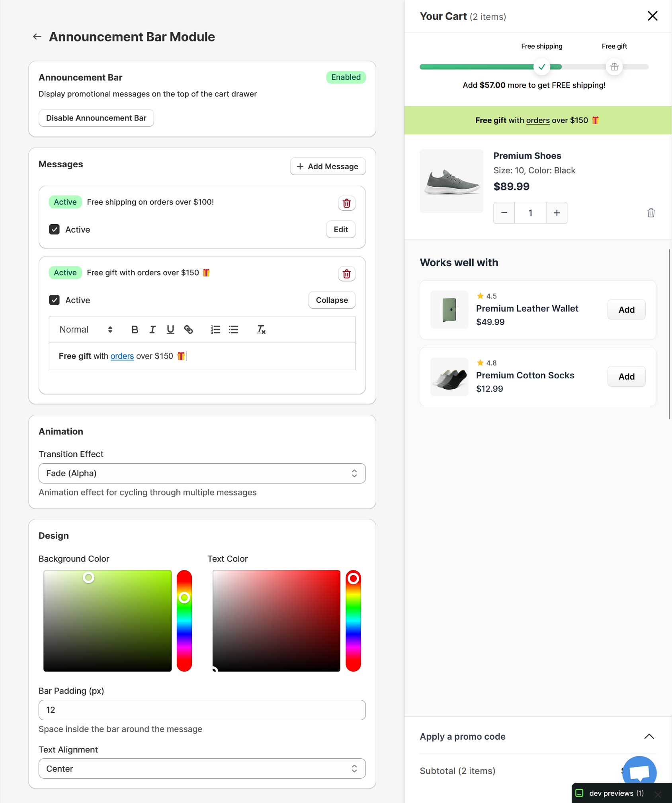This screenshot has height=803, width=672.
Task: Create an ordered numbered list
Action: pyautogui.click(x=215, y=329)
